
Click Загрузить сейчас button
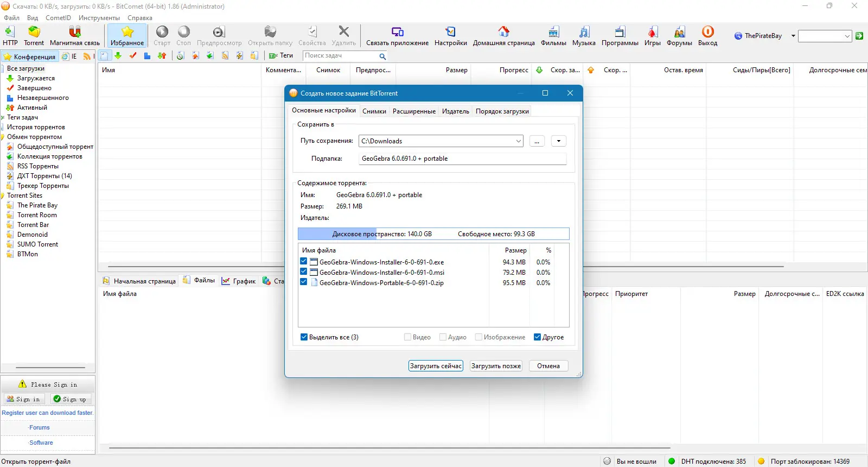point(436,366)
